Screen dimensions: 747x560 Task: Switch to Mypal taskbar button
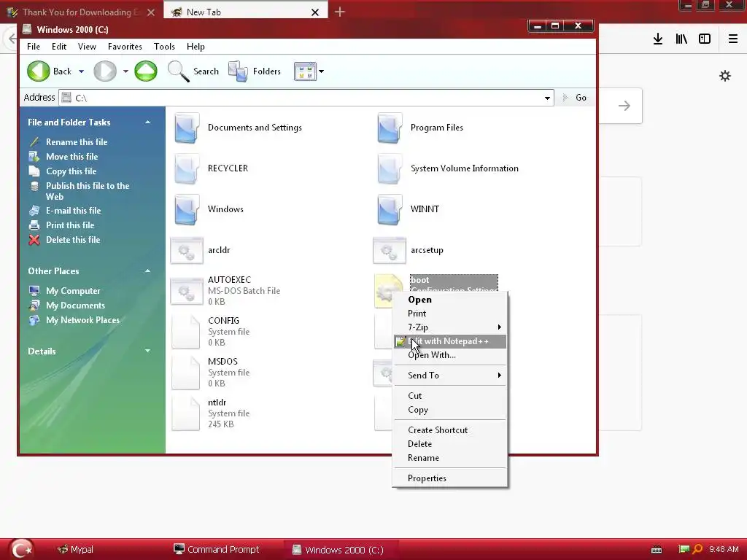click(x=75, y=550)
